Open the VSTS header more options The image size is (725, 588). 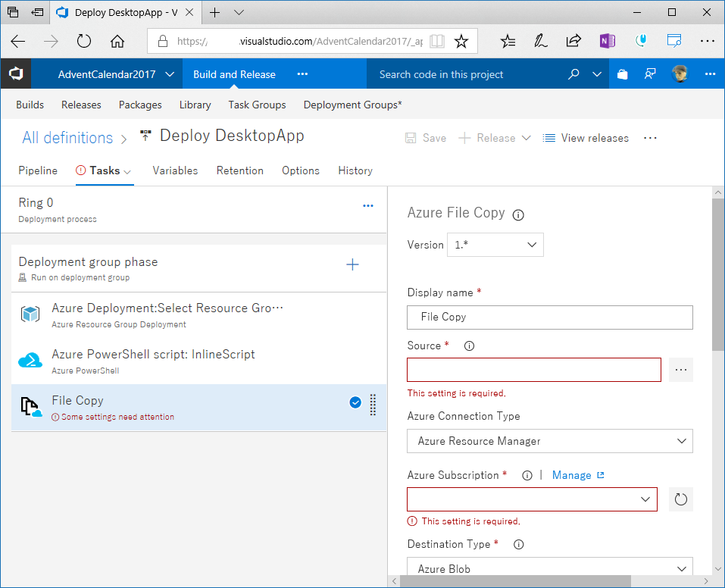710,74
